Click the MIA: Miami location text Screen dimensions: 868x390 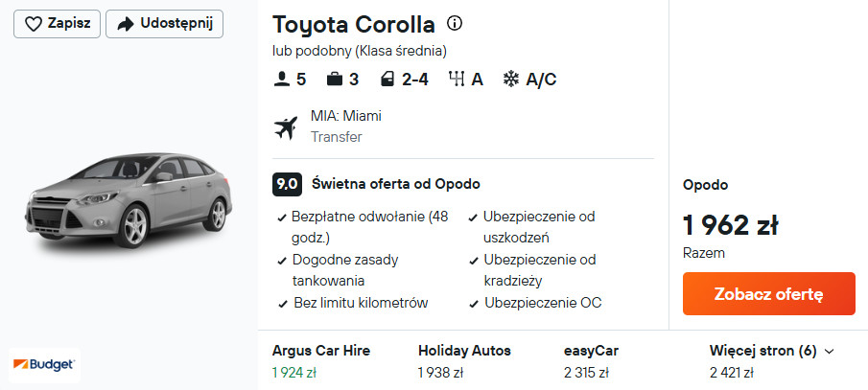click(345, 116)
